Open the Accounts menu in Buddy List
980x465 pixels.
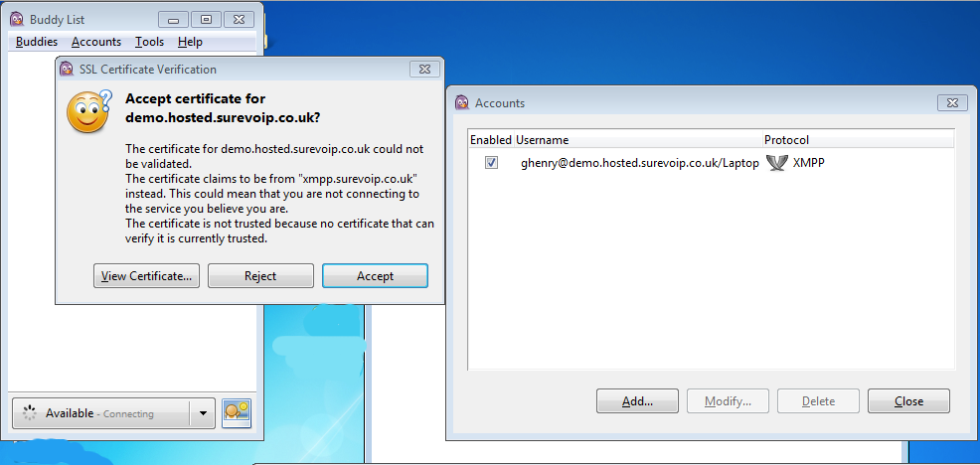[96, 42]
